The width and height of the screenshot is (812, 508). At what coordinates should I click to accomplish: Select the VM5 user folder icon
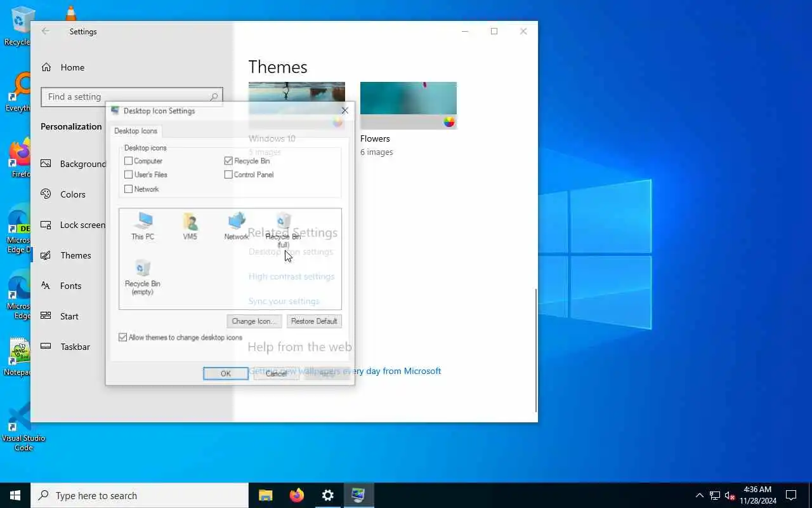tap(190, 227)
